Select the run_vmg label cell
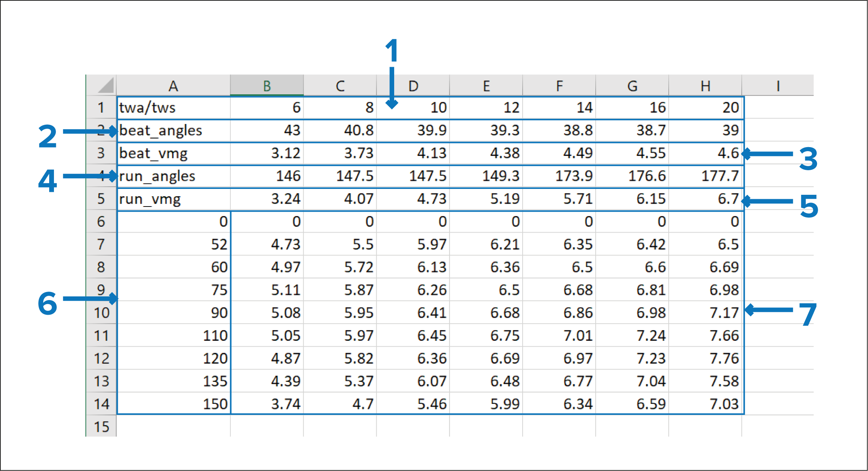Screen dimensions: 868x471 [173, 199]
